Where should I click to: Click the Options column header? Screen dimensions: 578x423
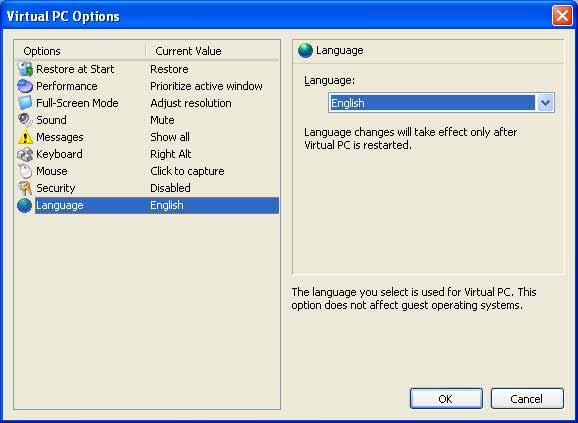point(80,51)
